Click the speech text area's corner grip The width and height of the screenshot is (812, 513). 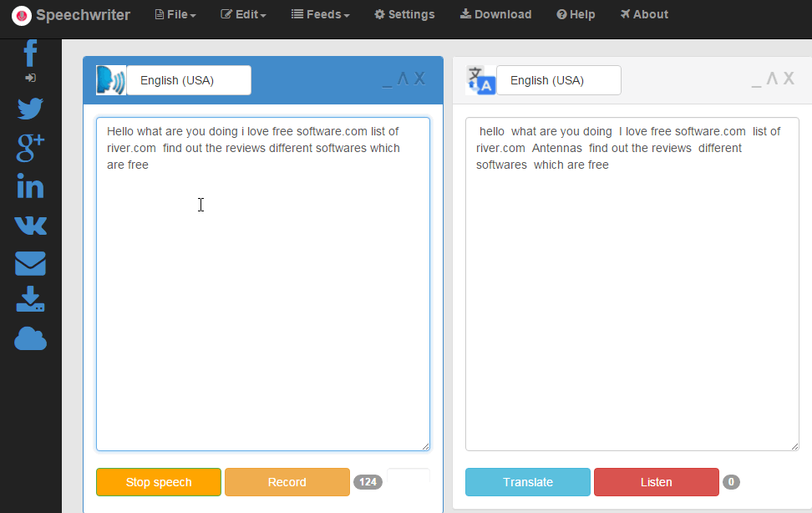click(426, 446)
